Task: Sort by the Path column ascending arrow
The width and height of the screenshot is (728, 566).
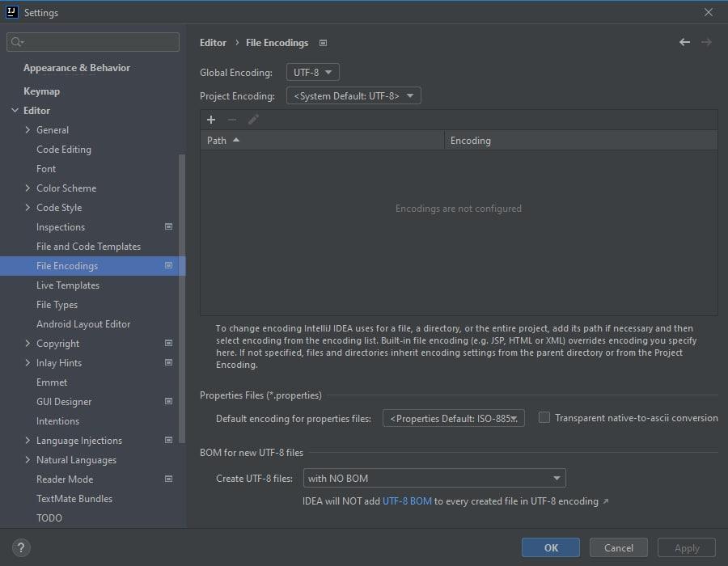Action: (236, 140)
